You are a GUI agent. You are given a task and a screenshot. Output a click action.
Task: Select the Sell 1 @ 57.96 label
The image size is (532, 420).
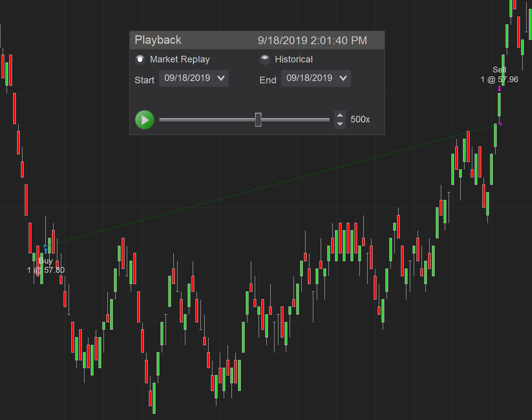click(x=499, y=75)
